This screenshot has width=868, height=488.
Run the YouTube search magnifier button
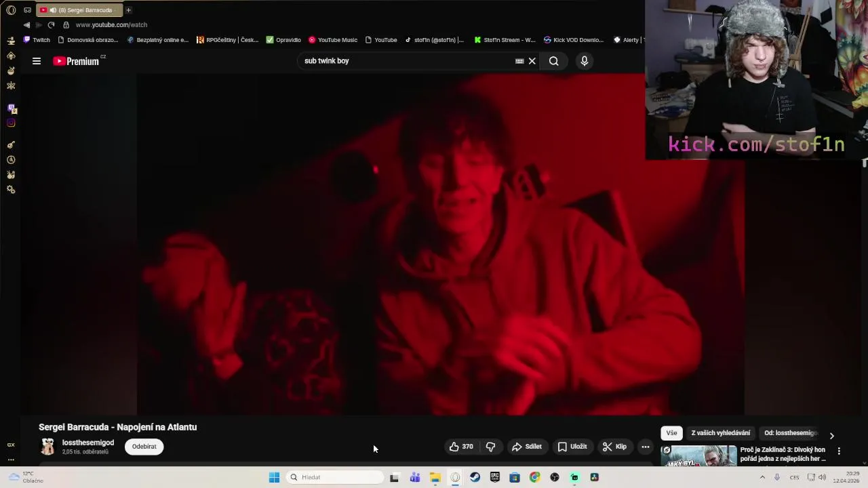coord(554,61)
